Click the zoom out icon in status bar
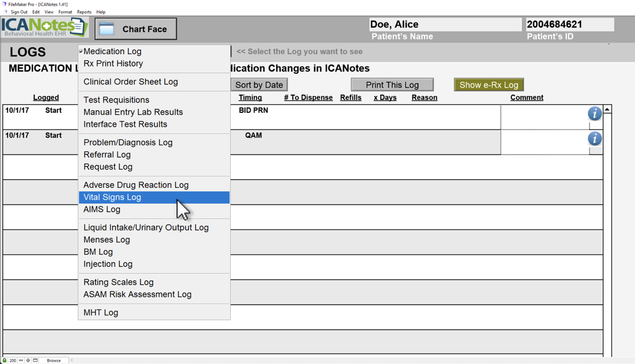The image size is (635, 364). pyautogui.click(x=21, y=361)
